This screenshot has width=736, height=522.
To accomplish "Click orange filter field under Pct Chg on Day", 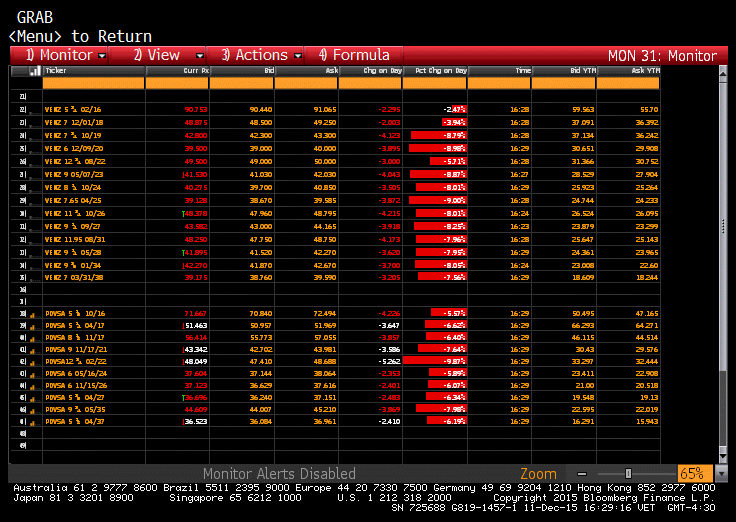I will pyautogui.click(x=435, y=83).
